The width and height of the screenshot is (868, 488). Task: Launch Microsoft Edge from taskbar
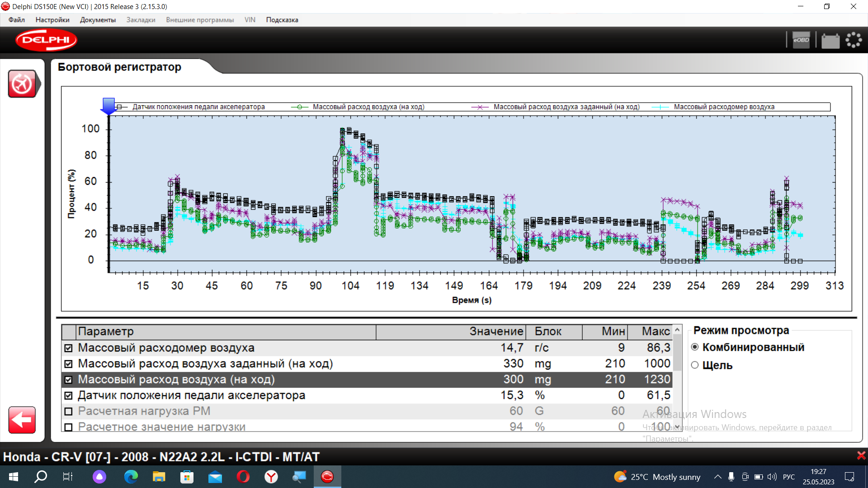coord(131,477)
